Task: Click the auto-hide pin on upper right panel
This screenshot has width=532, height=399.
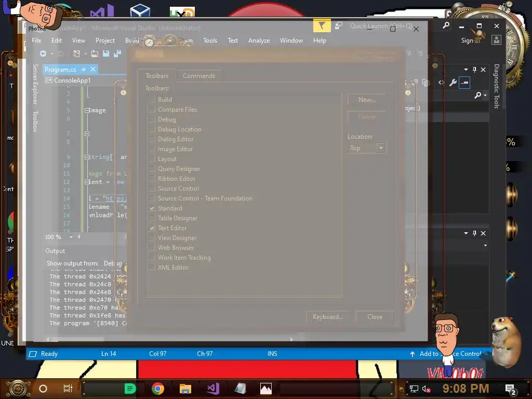Action: [474, 70]
